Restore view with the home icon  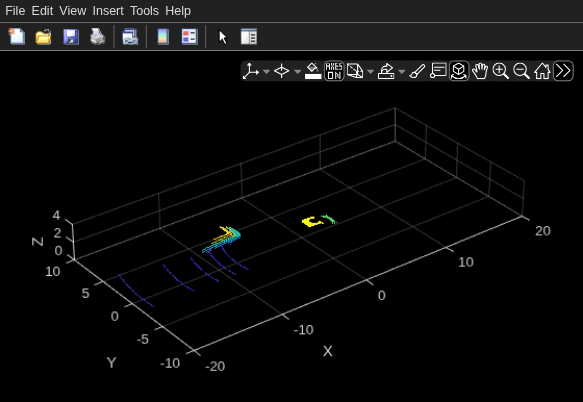542,71
